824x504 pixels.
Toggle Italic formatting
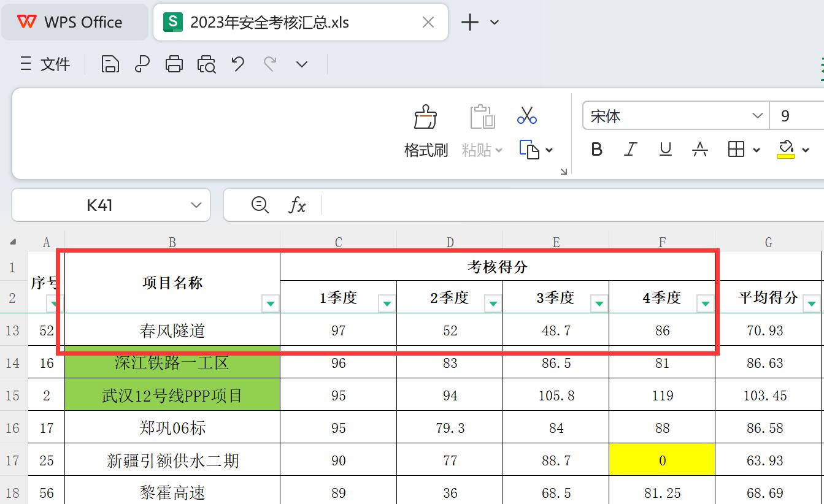click(x=631, y=149)
